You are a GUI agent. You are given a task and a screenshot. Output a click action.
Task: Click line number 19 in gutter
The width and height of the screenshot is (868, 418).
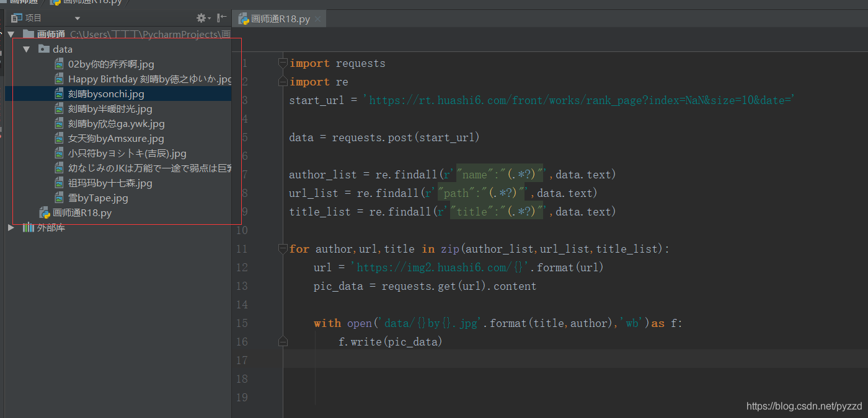[242, 398]
